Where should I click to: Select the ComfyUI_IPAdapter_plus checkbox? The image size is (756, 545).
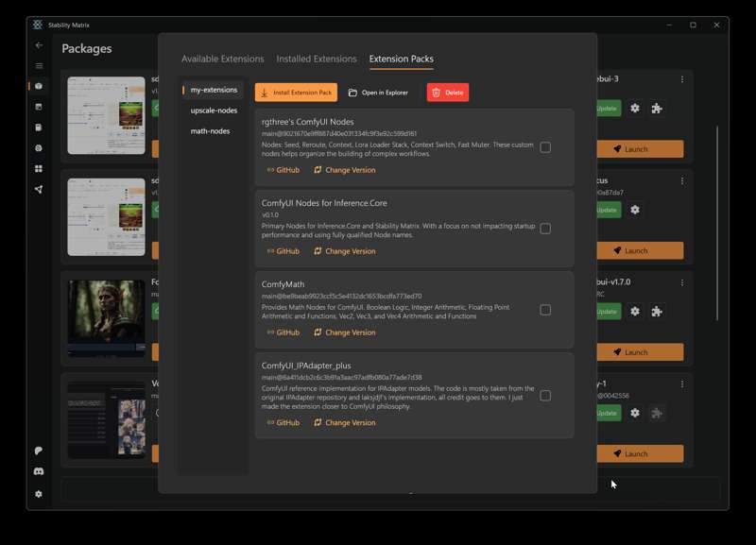coord(545,396)
